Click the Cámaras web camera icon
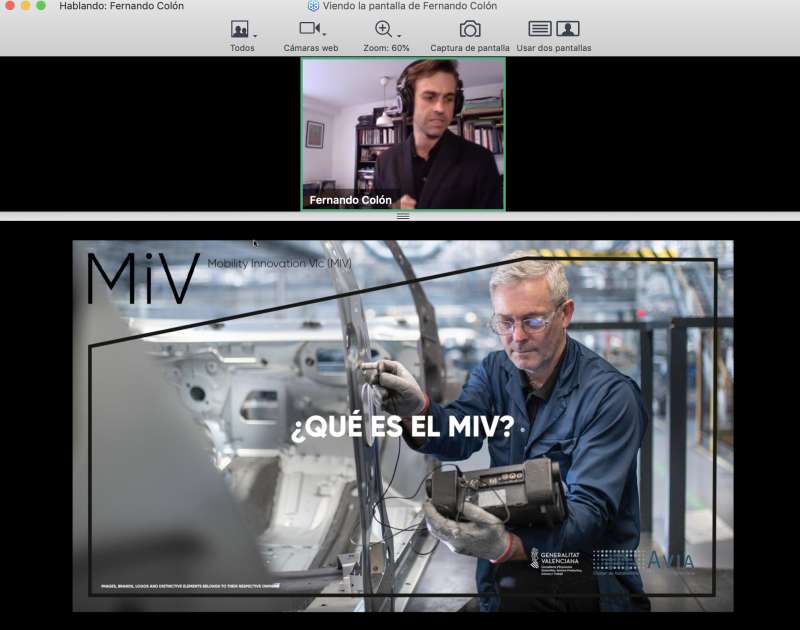The width and height of the screenshot is (800, 630). (x=309, y=29)
